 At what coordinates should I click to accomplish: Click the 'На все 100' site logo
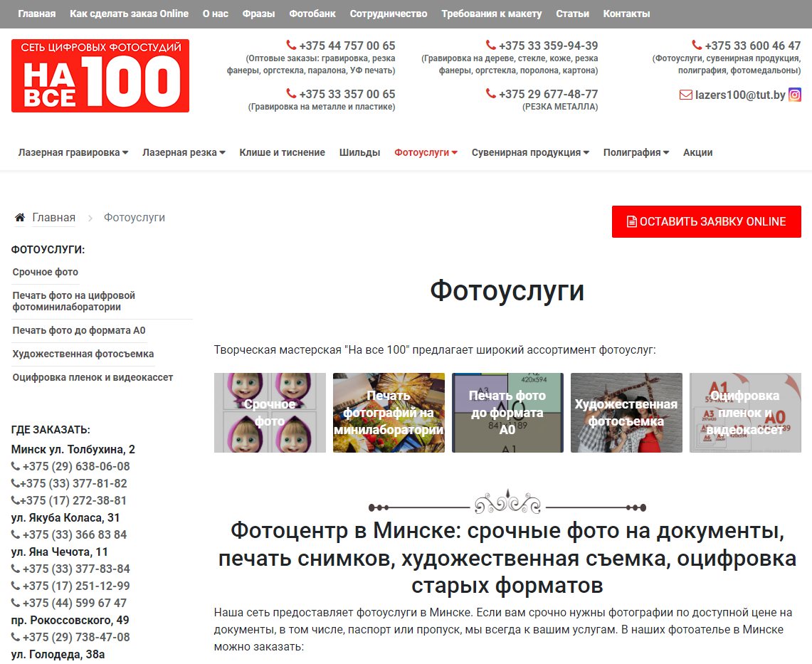click(100, 76)
